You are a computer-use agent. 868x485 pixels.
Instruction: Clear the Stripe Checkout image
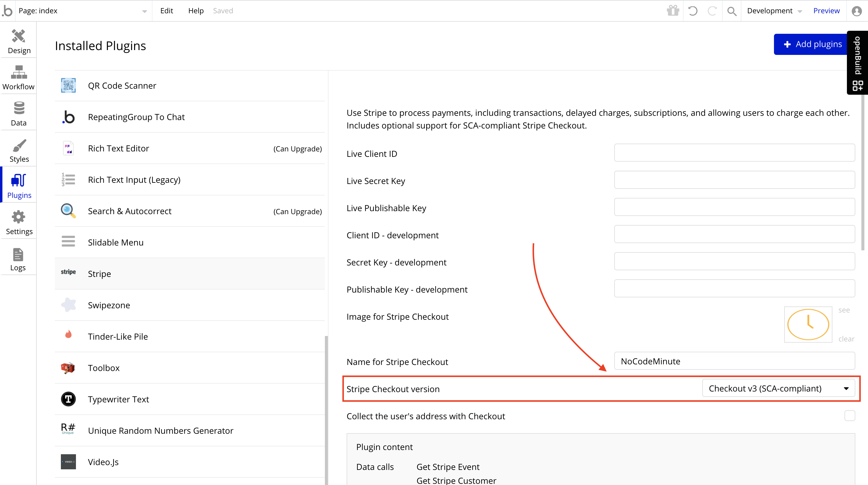(x=846, y=339)
